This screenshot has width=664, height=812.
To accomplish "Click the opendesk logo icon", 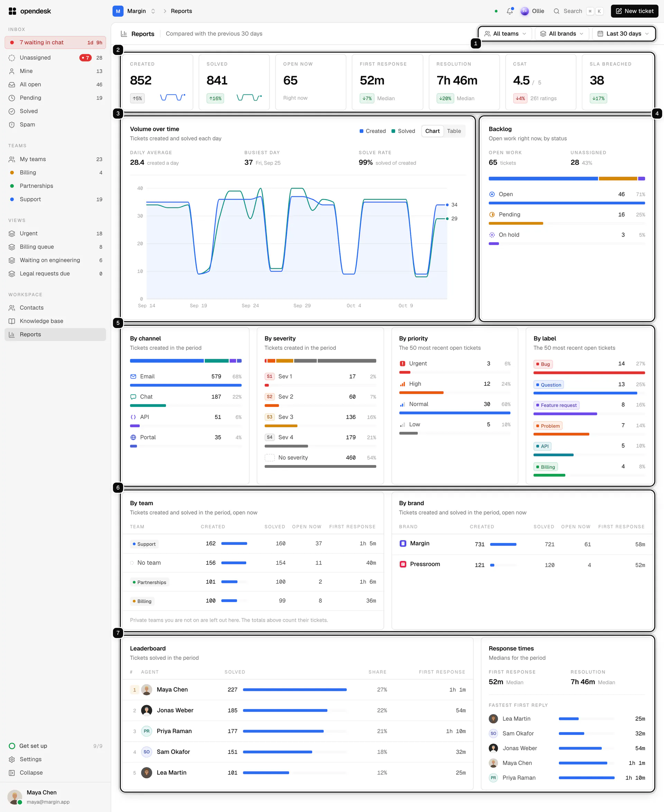I will tap(12, 11).
